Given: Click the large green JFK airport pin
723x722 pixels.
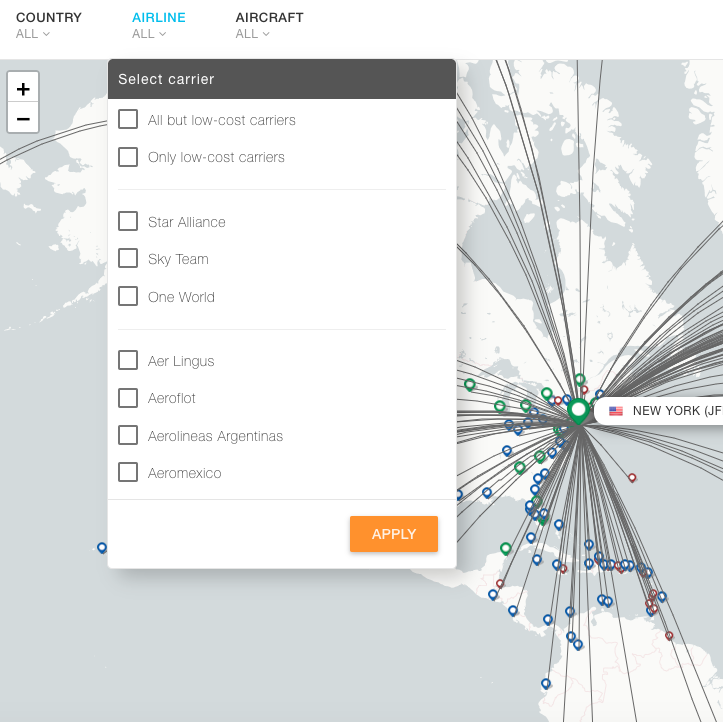Looking at the screenshot, I should (x=577, y=410).
